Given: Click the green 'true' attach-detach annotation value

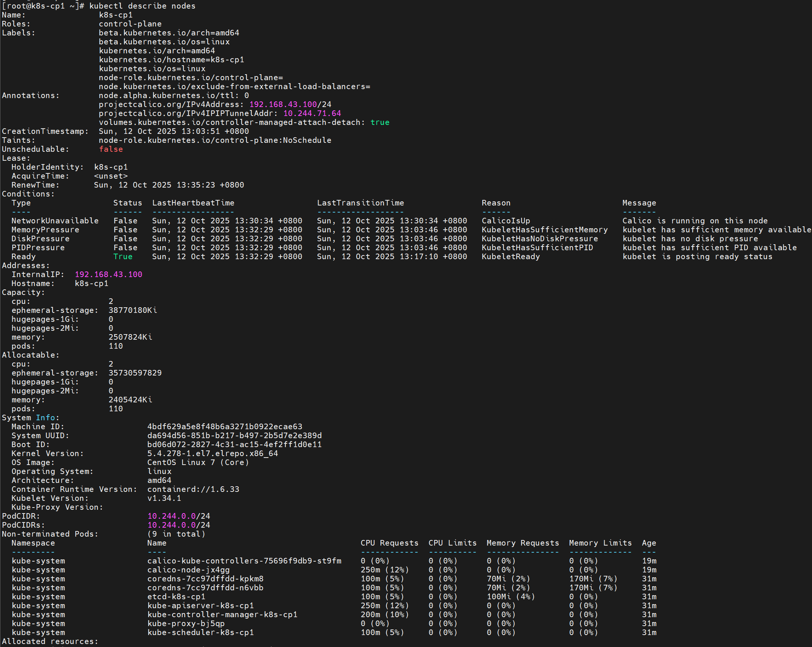Looking at the screenshot, I should [x=380, y=122].
